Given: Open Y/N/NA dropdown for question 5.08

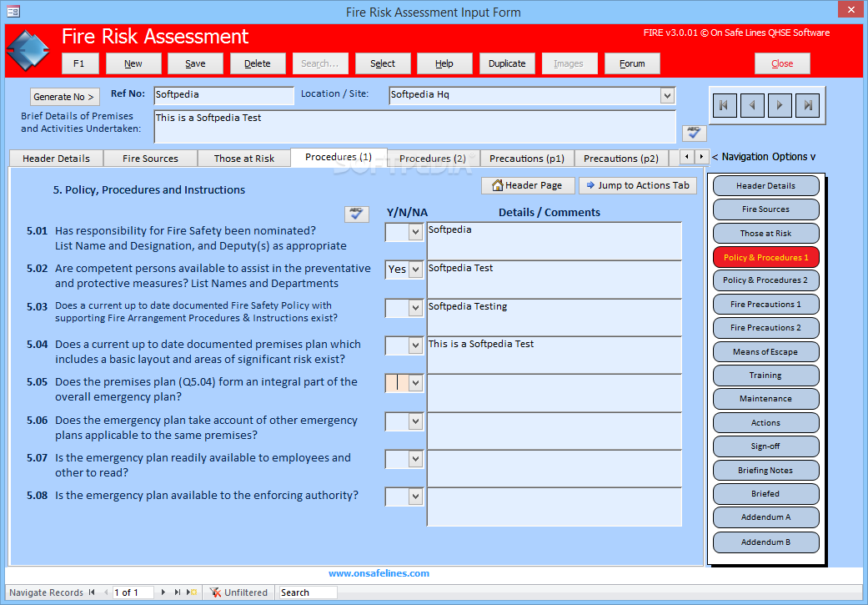Looking at the screenshot, I should coord(416,497).
